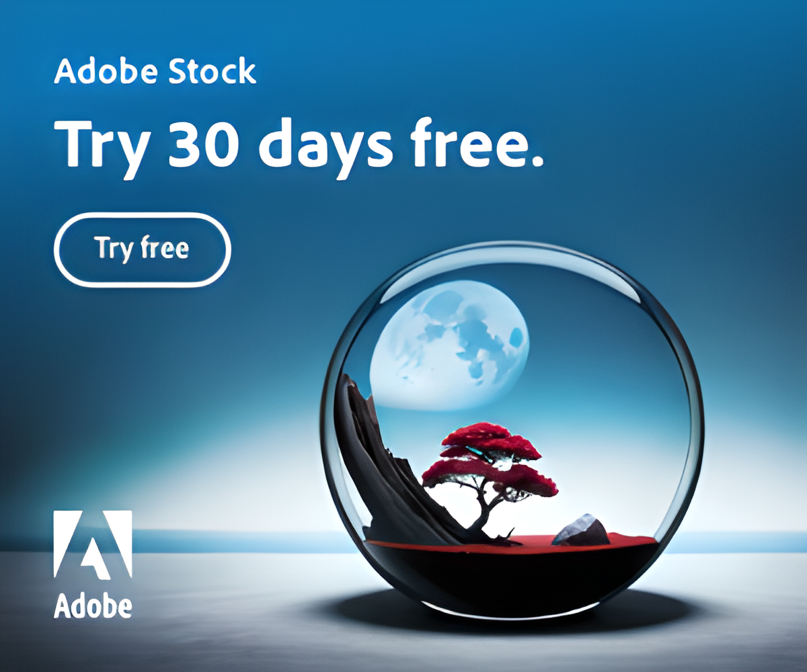Click the grey rock inside the sphere
The image size is (807, 672).
pos(581,530)
